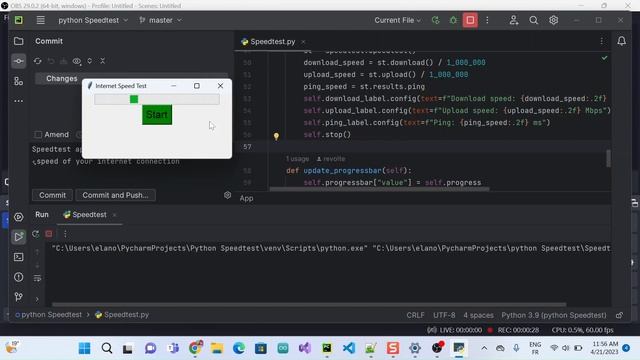Change CRLF line separator

(415, 315)
